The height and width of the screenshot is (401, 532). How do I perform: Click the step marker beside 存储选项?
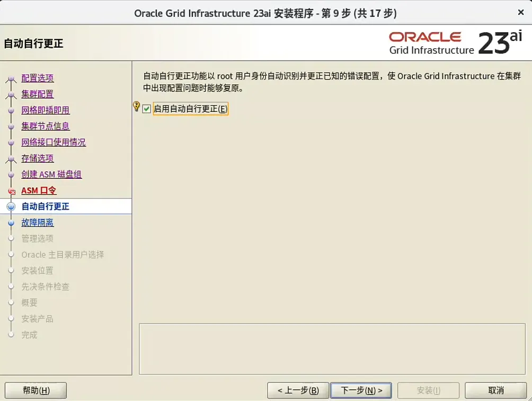12,158
